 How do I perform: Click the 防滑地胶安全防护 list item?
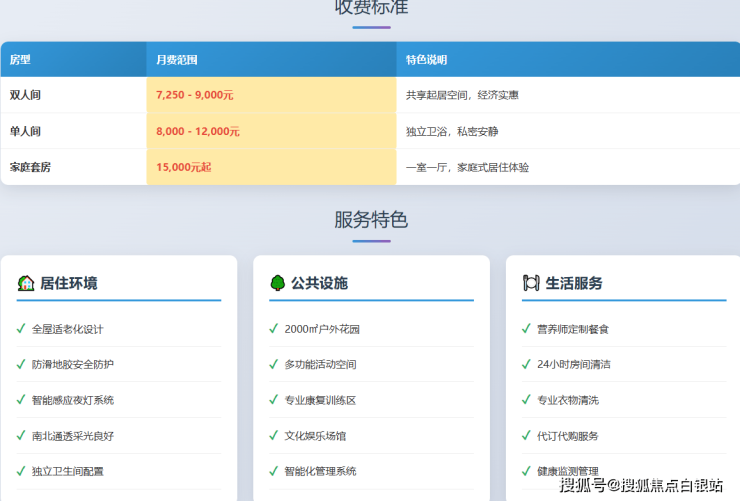73,364
